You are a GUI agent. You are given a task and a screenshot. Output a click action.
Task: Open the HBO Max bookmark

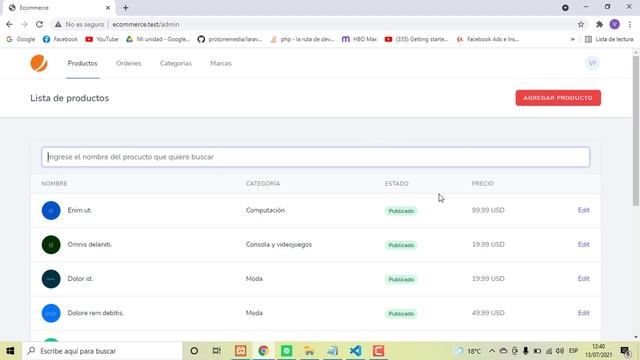[359, 39]
